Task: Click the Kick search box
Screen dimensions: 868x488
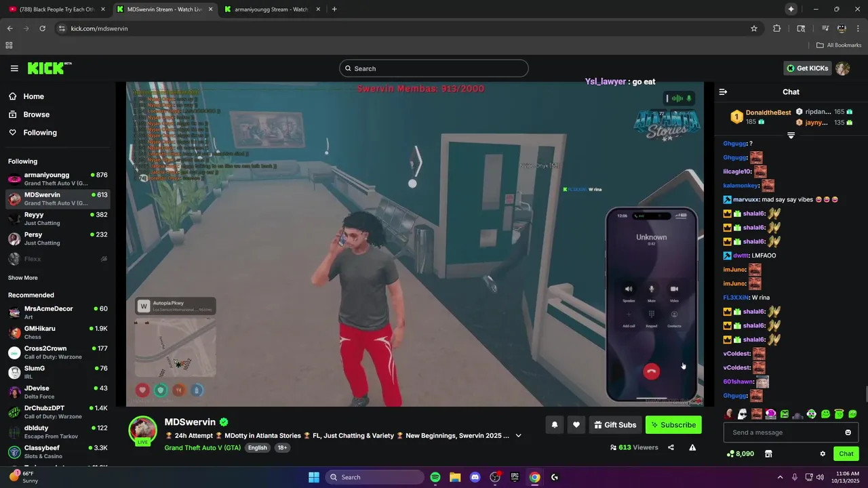Action: (433, 68)
